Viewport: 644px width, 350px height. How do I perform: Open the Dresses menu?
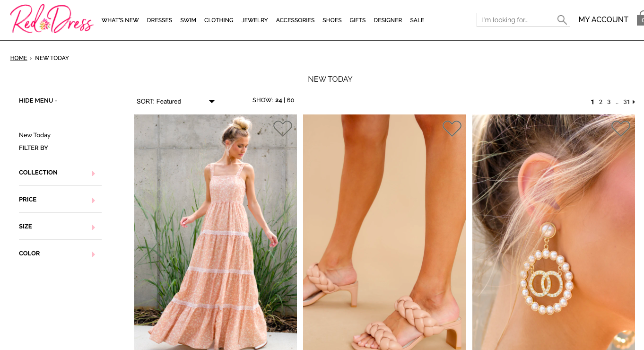pos(159,20)
